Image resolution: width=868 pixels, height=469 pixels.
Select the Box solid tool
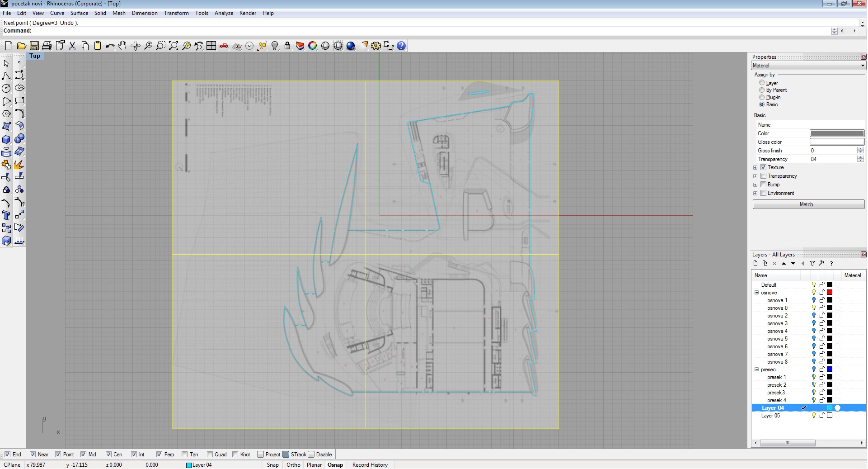coord(6,139)
